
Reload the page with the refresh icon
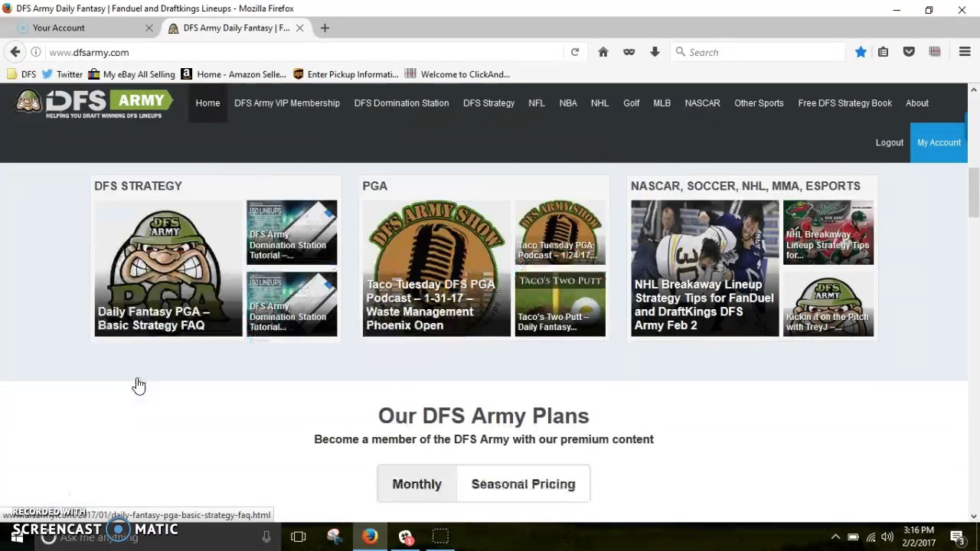(x=575, y=52)
